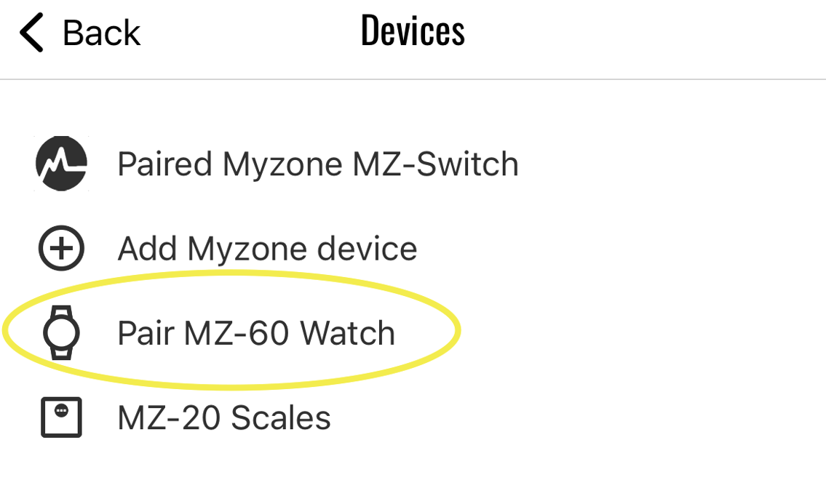
Task: Select the plus icon to add a device
Action: pos(61,248)
